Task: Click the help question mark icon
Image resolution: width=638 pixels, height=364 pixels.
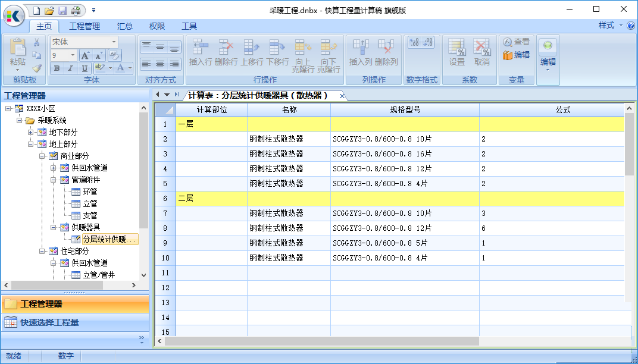Action: [x=631, y=26]
